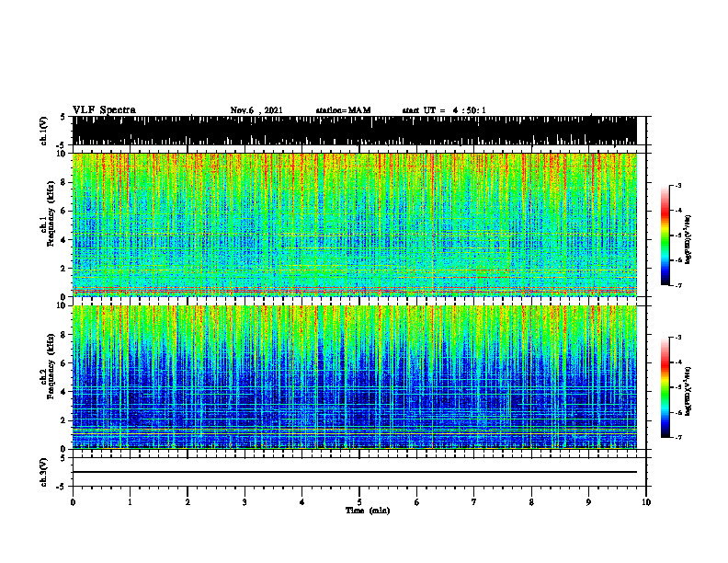Image resolution: width=728 pixels, height=563 pixels.
Task: Click inside the ch.1 spectrogram panel
Action: [x=354, y=224]
